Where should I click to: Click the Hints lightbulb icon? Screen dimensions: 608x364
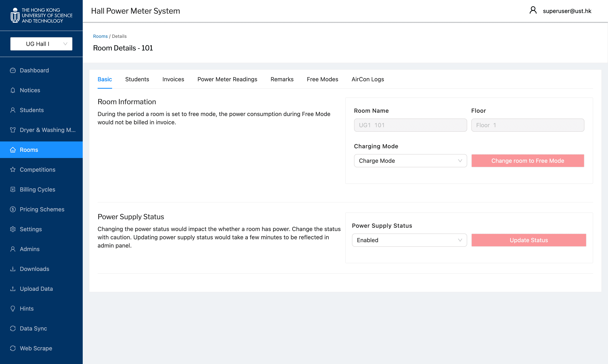click(13, 309)
